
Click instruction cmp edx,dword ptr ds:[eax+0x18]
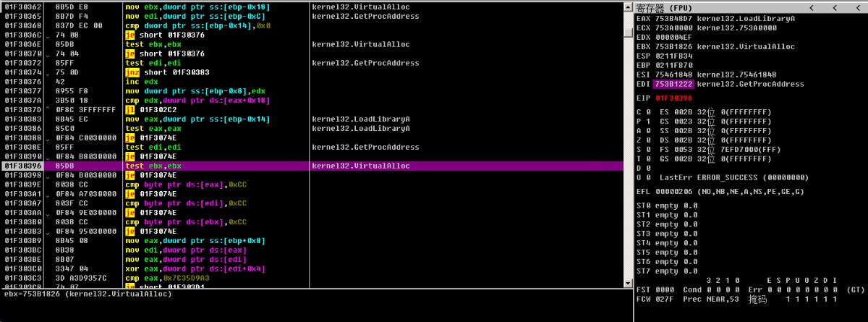[x=197, y=101]
